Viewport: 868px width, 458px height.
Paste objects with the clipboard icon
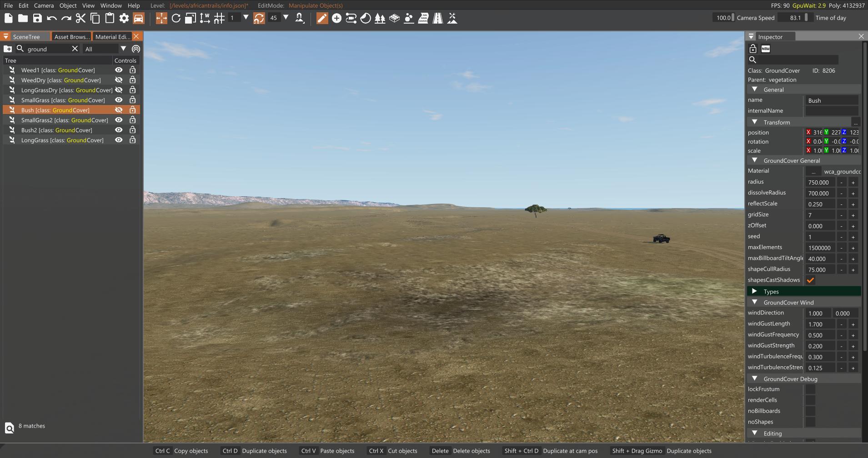(x=110, y=18)
